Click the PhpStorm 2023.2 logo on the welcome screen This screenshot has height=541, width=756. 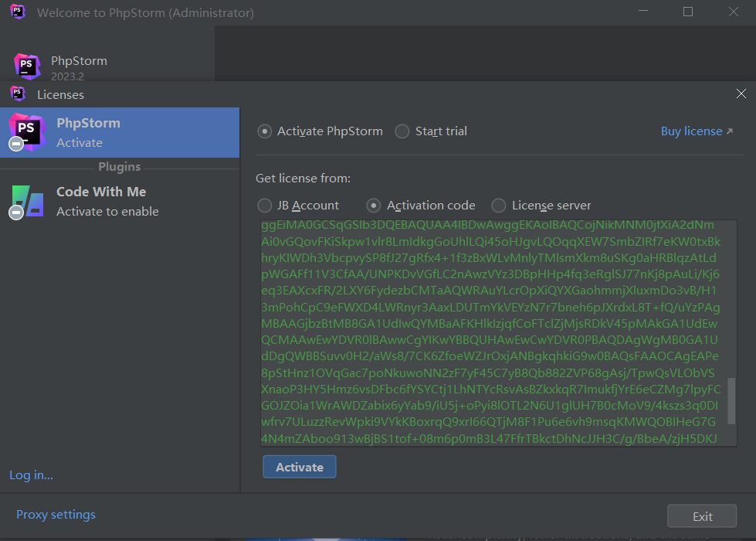coord(27,67)
